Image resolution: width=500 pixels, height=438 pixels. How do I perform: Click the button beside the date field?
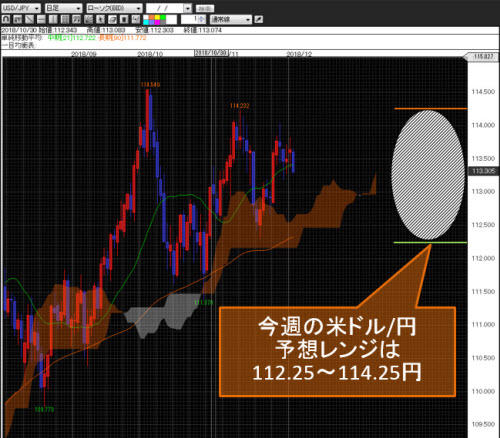click(x=205, y=8)
